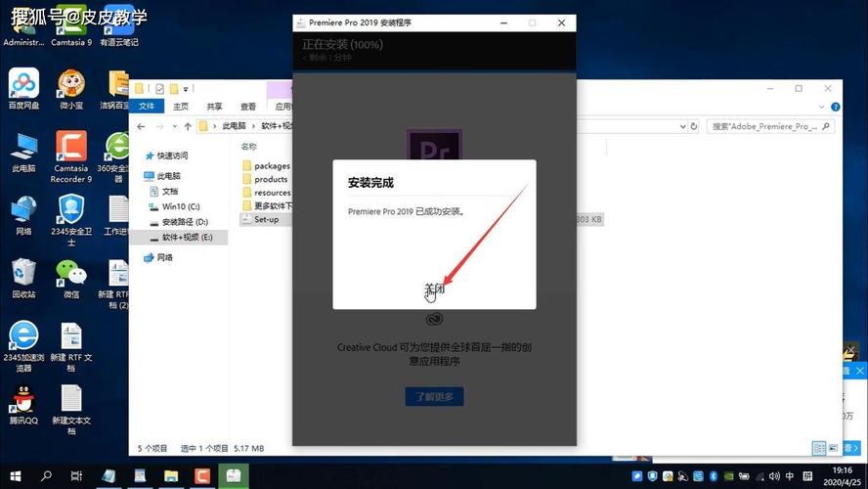The height and width of the screenshot is (489, 868).
Task: Select the 安装路径 (D:) drive
Action: [179, 222]
